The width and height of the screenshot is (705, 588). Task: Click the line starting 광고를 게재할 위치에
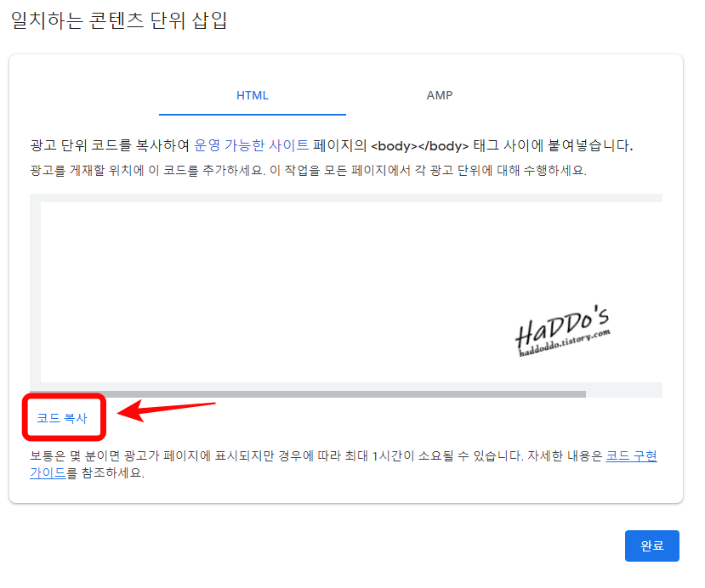coord(308,171)
